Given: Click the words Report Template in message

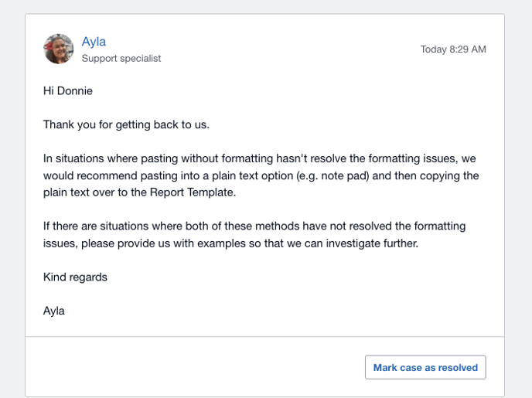Looking at the screenshot, I should (192, 192).
